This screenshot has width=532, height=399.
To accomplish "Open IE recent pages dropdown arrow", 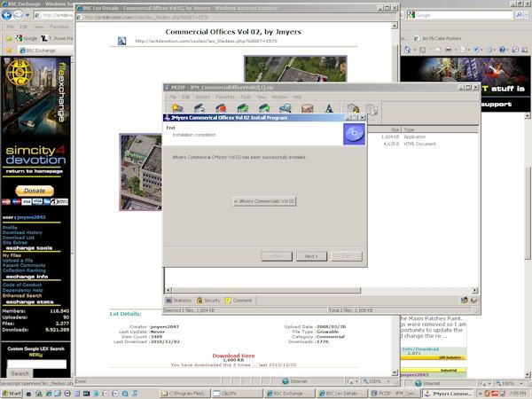I will (27, 15).
